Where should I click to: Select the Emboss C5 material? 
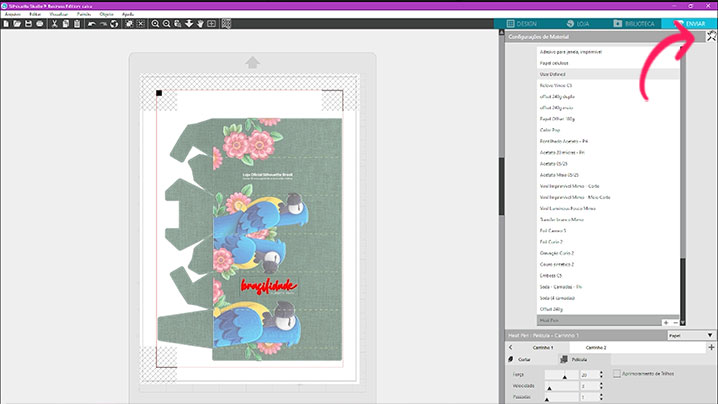(608, 275)
